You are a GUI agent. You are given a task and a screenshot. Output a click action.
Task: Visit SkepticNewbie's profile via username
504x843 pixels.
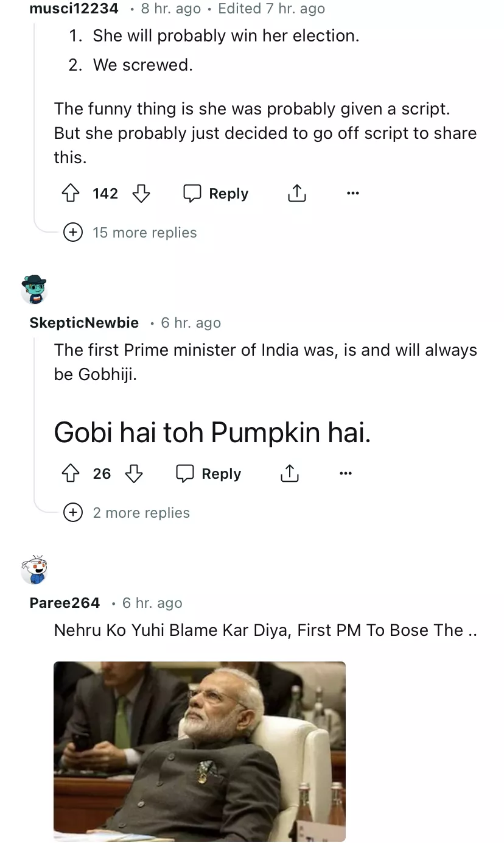coord(84,323)
